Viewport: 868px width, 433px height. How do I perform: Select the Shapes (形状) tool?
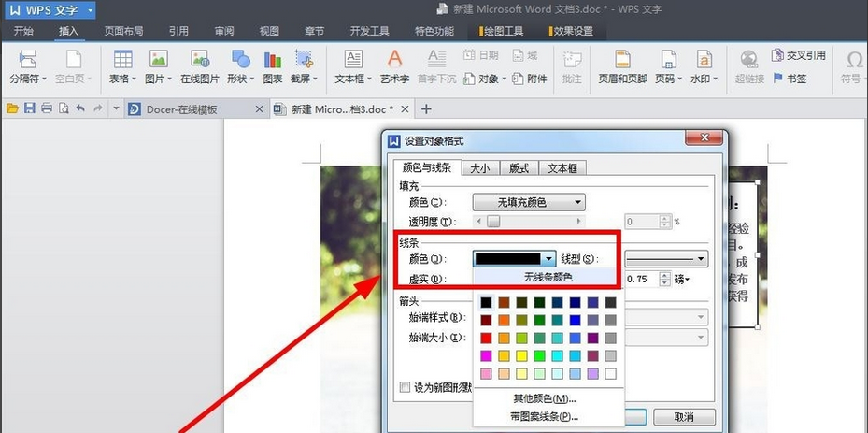point(240,65)
